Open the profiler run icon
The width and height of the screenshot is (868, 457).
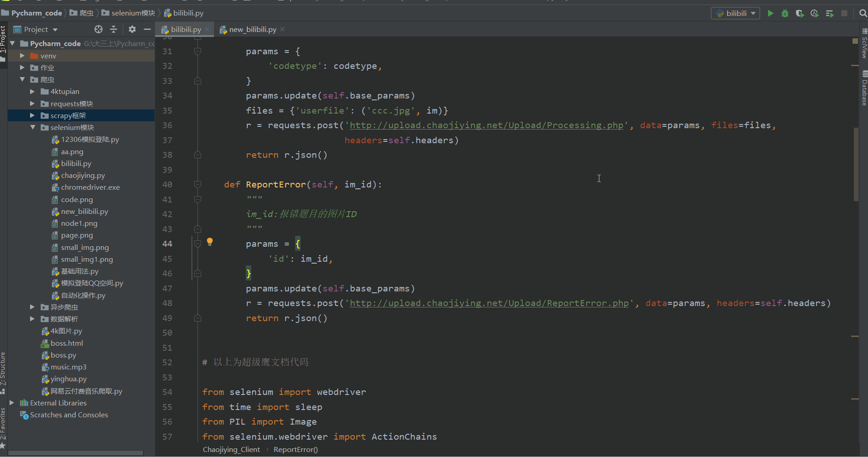(814, 13)
